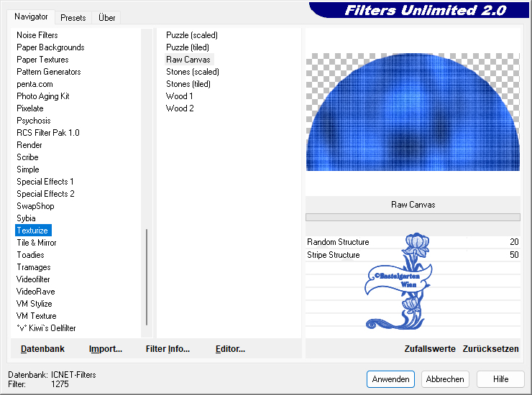Select Tile & Mirror category
The image size is (532, 395).
pos(37,243)
